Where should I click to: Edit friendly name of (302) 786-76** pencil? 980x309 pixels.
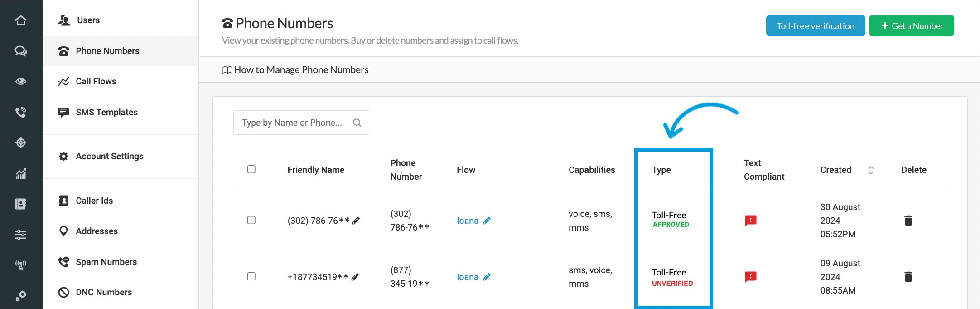[356, 221]
